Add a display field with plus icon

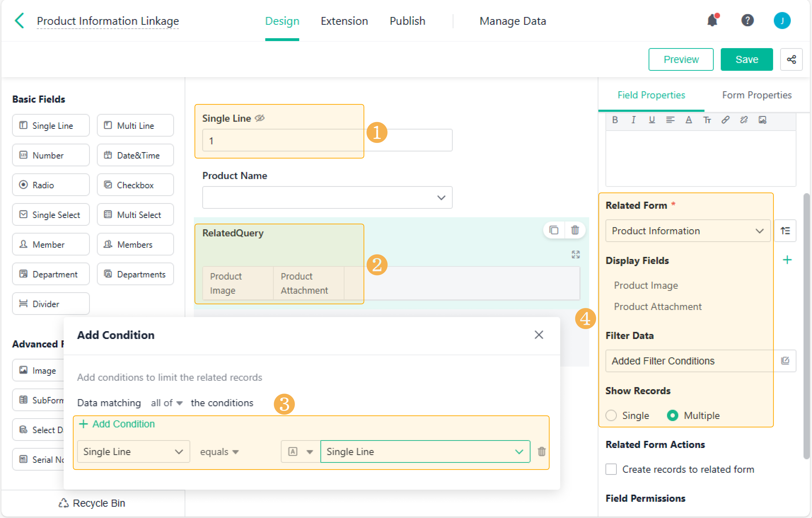787,260
